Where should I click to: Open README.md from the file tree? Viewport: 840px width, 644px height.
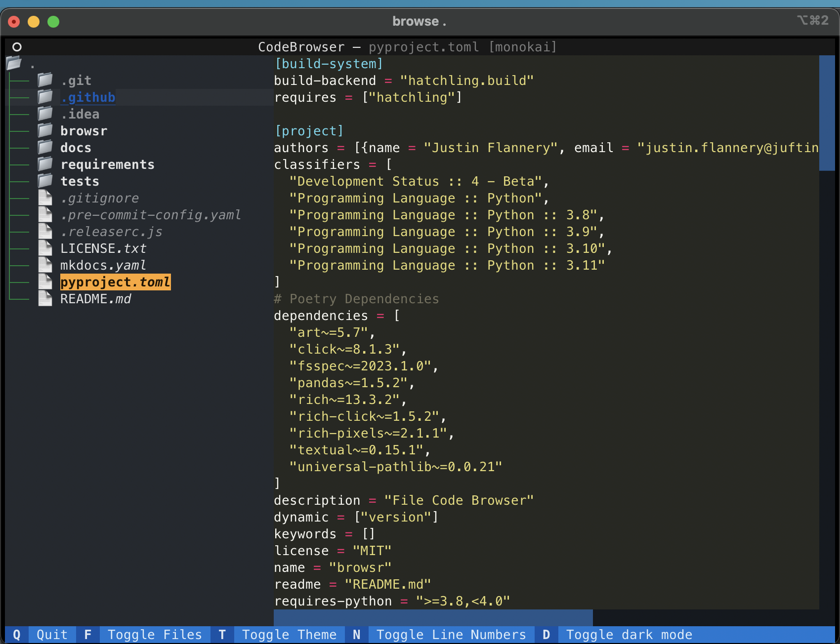coord(96,299)
